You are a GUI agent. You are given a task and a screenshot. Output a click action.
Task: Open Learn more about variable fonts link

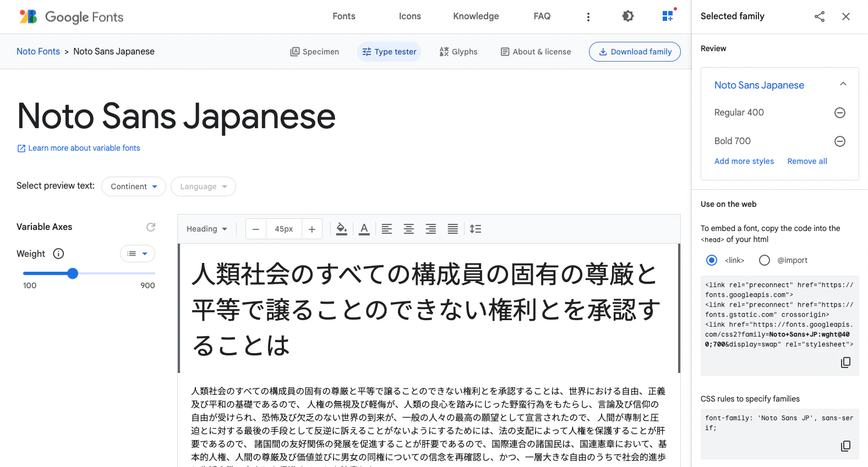[79, 148]
